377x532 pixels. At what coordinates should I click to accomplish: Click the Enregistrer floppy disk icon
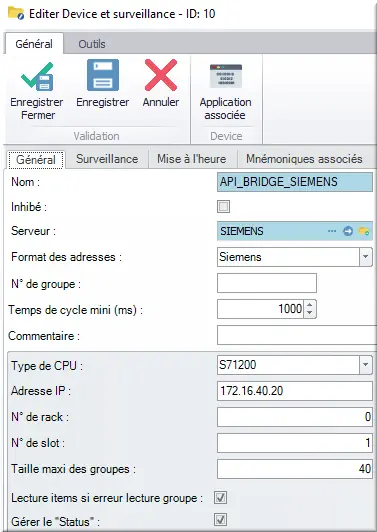[103, 75]
